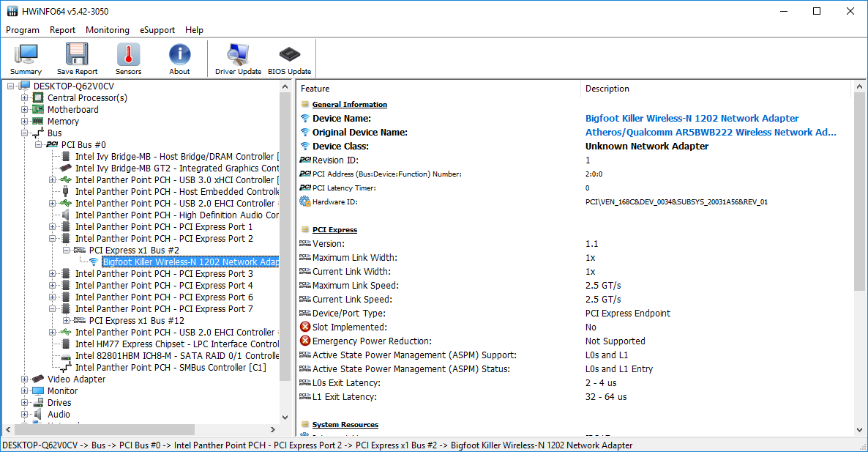Click the Monitor icon in tree
Image resolution: width=868 pixels, height=452 pixels.
tap(38, 390)
